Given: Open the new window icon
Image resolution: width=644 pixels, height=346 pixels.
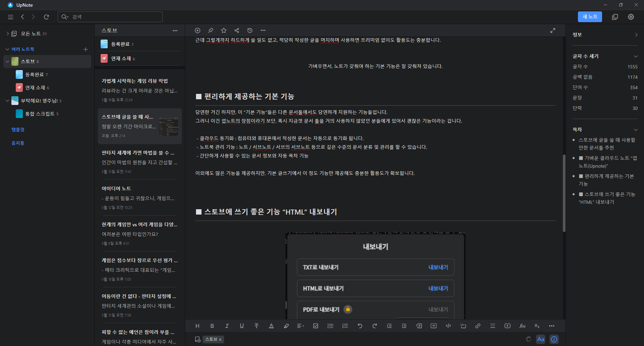Looking at the screenshot, I should 615,17.
